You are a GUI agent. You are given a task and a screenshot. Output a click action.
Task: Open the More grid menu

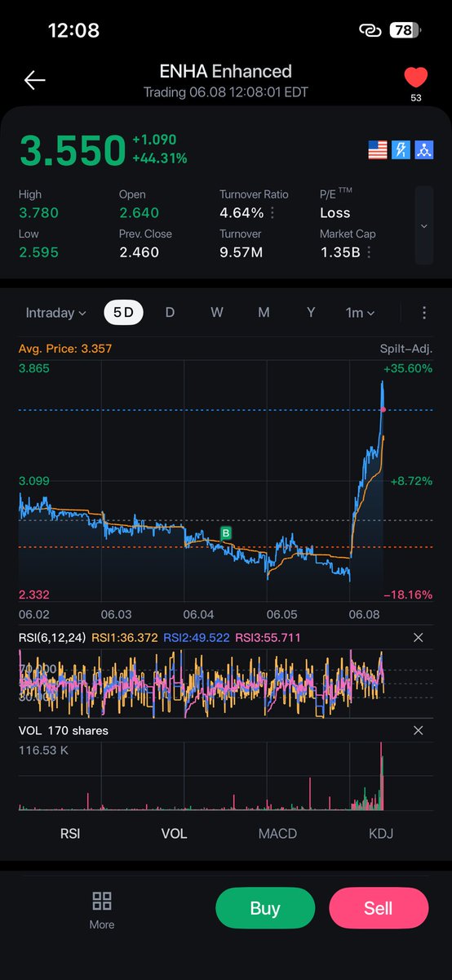point(102,910)
